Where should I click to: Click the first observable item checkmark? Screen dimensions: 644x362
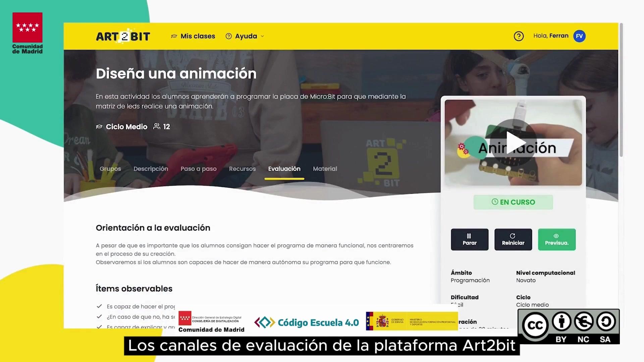point(99,306)
